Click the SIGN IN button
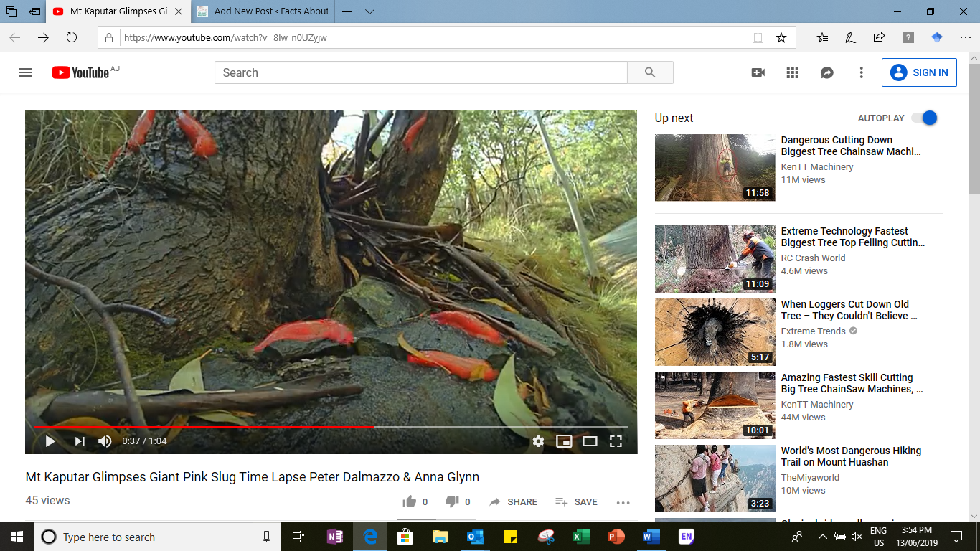980x551 pixels. click(919, 72)
